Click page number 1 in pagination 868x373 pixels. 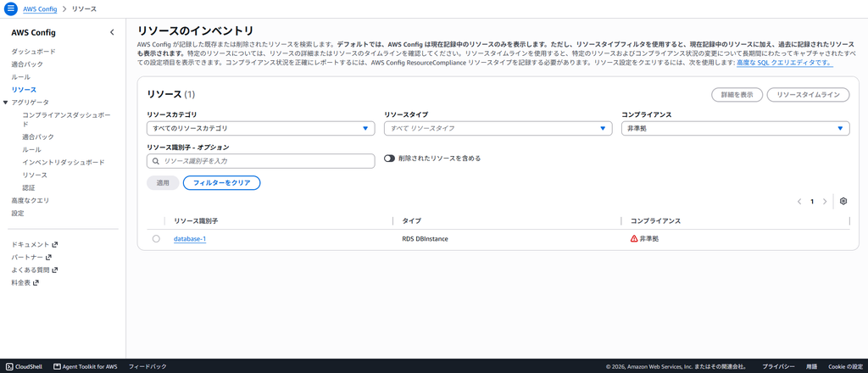812,202
